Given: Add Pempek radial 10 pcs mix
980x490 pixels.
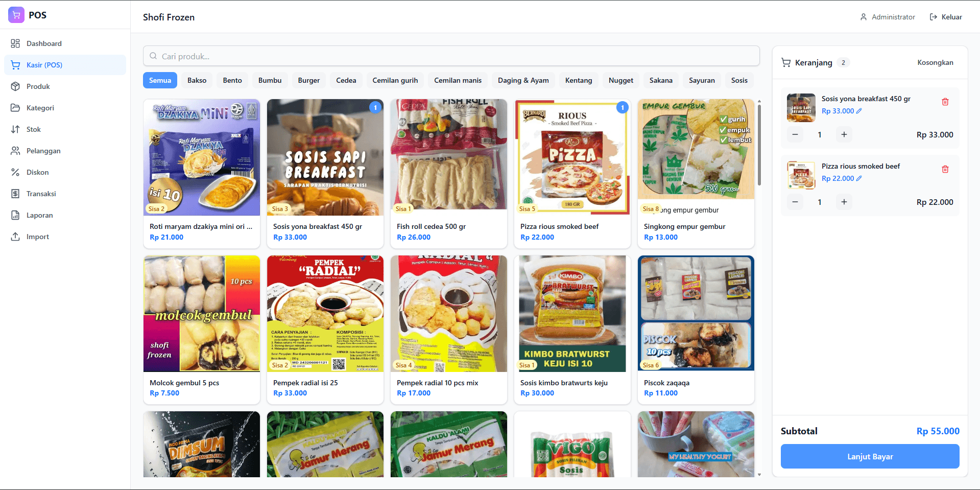Looking at the screenshot, I should [449, 330].
